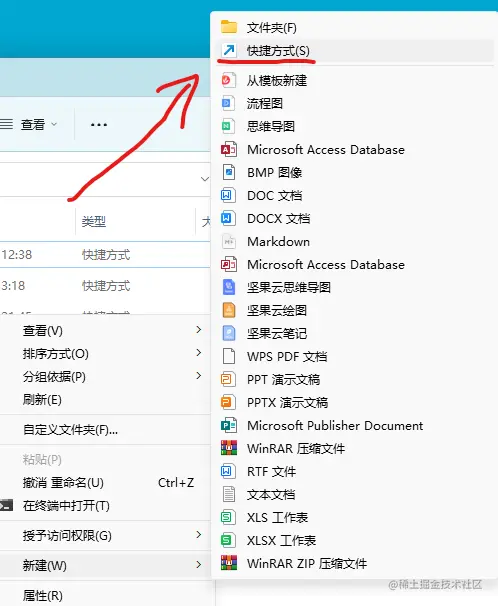Expand the 授予访问权限(G) submenu arrow
The image size is (498, 606).
(199, 535)
